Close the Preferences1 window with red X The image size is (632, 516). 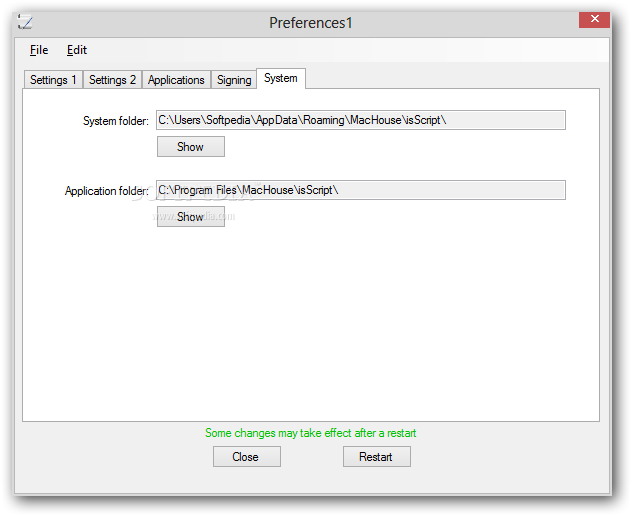(594, 19)
